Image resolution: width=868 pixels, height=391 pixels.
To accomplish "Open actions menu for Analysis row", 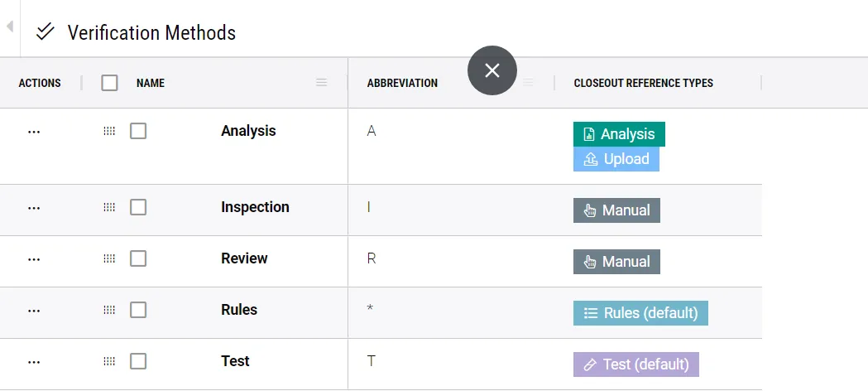I will [x=34, y=131].
